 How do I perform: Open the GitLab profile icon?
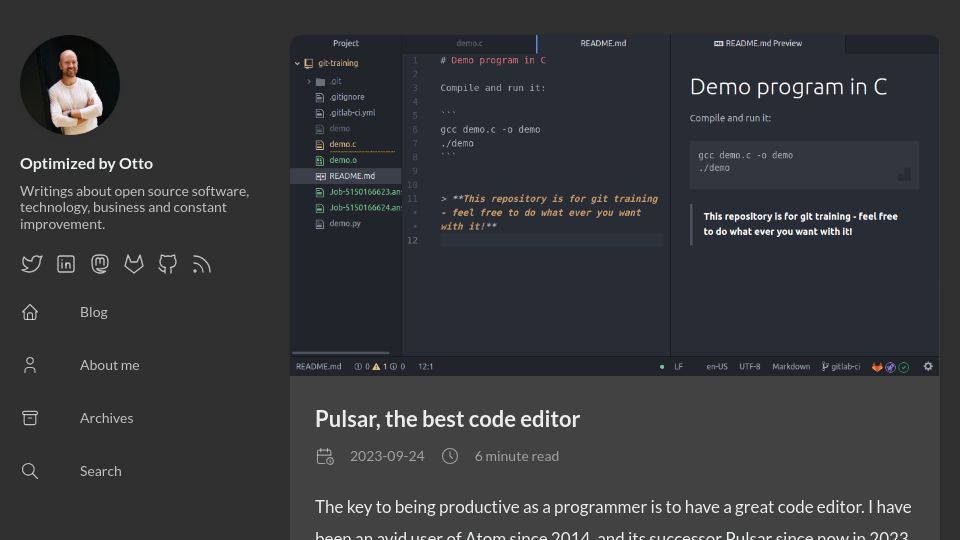point(133,264)
